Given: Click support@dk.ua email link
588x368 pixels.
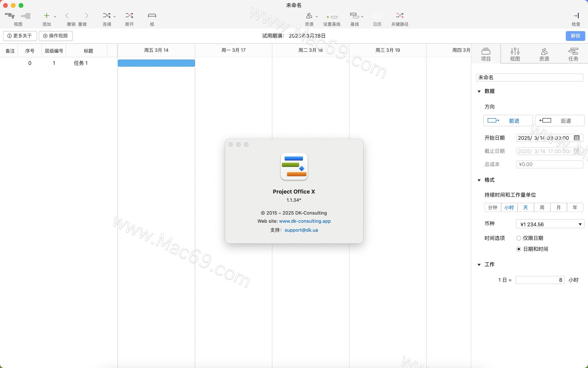Looking at the screenshot, I should (x=301, y=230).
